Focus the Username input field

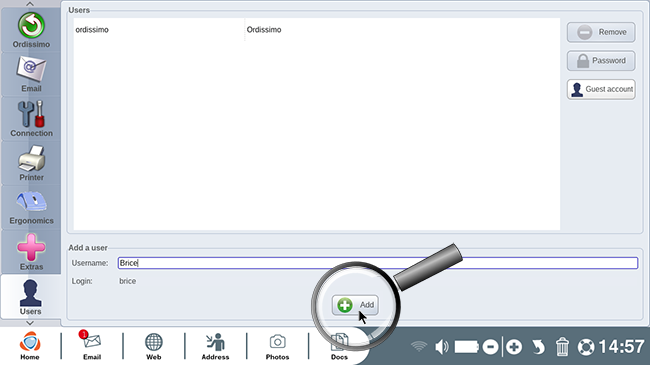pos(378,263)
